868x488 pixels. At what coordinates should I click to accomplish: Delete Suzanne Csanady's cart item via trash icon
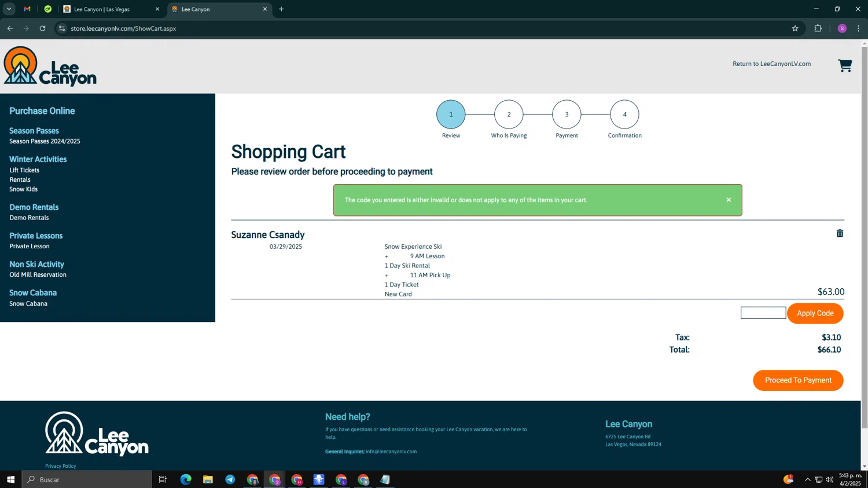pos(840,233)
